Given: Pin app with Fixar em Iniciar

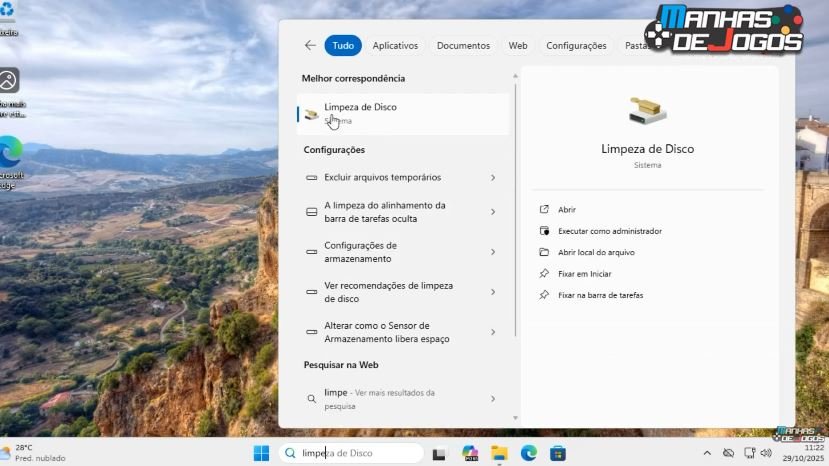Looking at the screenshot, I should [585, 273].
